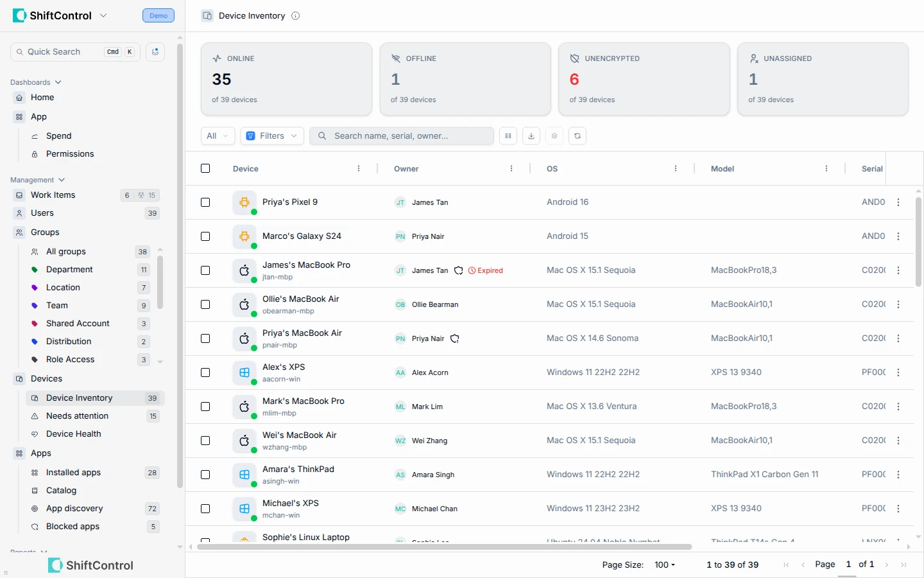Open the Page Size 100 dropdown
Image resolution: width=924 pixels, height=578 pixels.
tap(665, 565)
